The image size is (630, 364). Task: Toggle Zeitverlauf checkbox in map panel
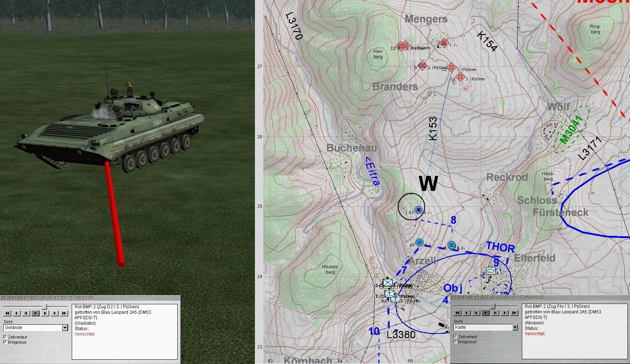click(x=455, y=337)
